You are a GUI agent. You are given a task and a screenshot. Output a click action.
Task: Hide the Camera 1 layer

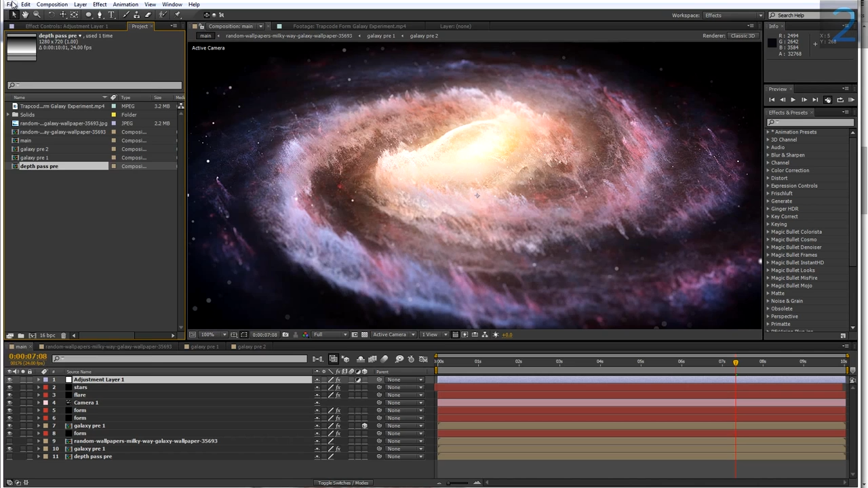point(9,403)
